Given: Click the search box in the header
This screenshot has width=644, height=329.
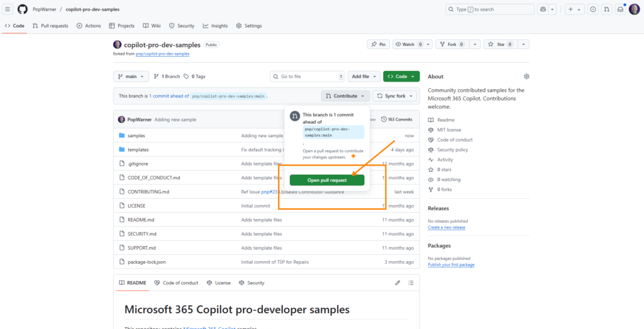Looking at the screenshot, I should point(490,9).
